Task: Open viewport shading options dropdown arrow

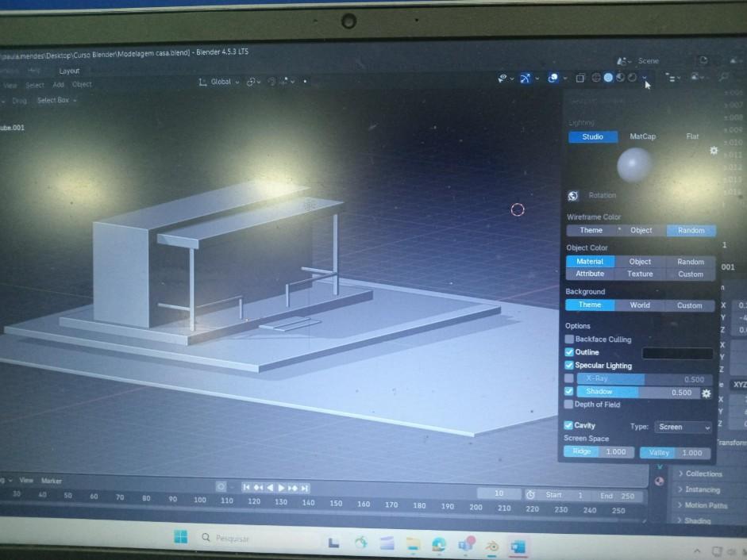Action: tap(645, 78)
